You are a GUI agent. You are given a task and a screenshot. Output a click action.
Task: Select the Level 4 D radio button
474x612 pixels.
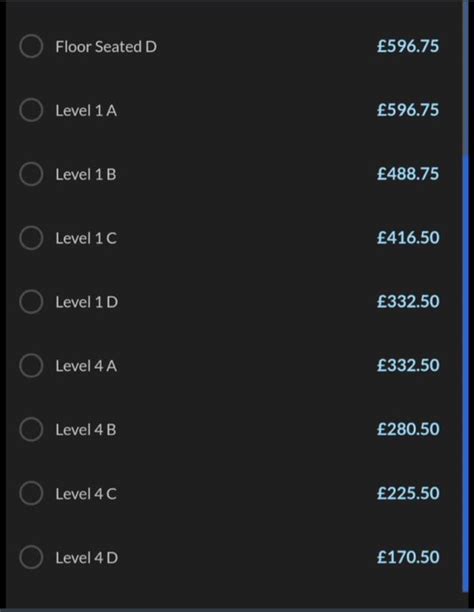[31, 557]
